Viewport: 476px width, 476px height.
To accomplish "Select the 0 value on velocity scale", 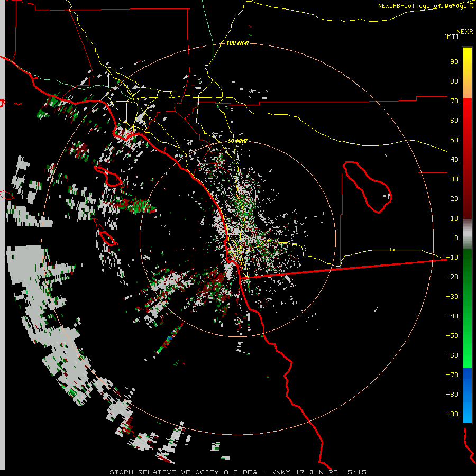I will click(456, 237).
